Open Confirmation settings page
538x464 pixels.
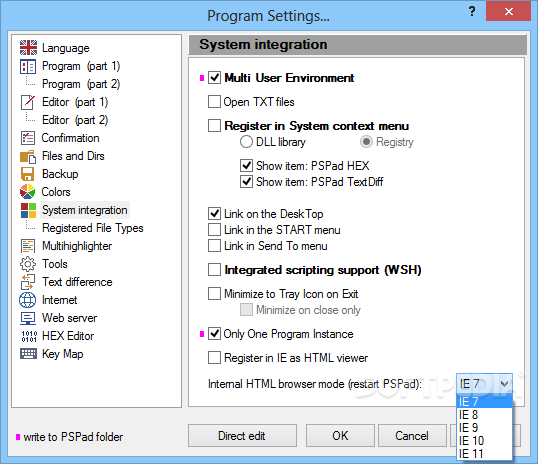click(70, 138)
